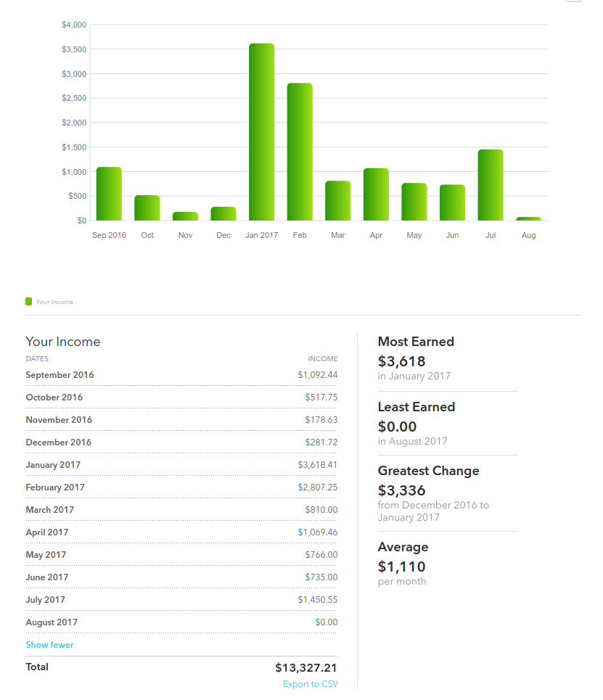Click the May 2017 row label
Image resolution: width=603 pixels, height=700 pixels.
pyautogui.click(x=46, y=555)
